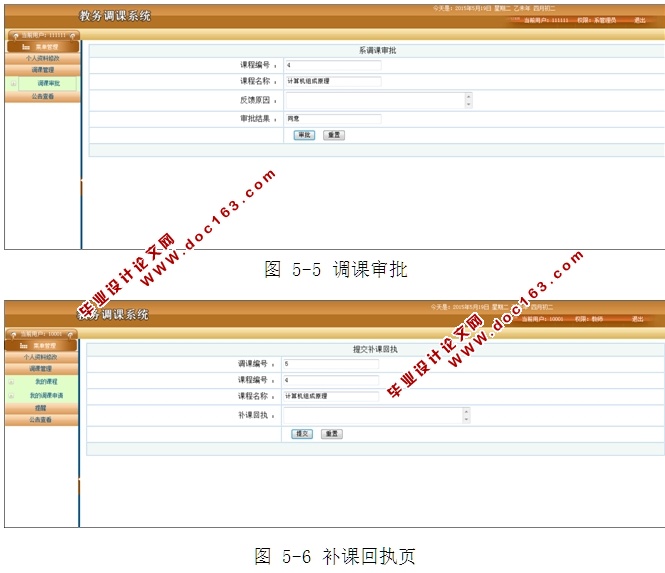Image resolution: width=665 pixels, height=573 pixels.
Task: Click 权限: 系管理员 in the header
Action: [x=596, y=20]
